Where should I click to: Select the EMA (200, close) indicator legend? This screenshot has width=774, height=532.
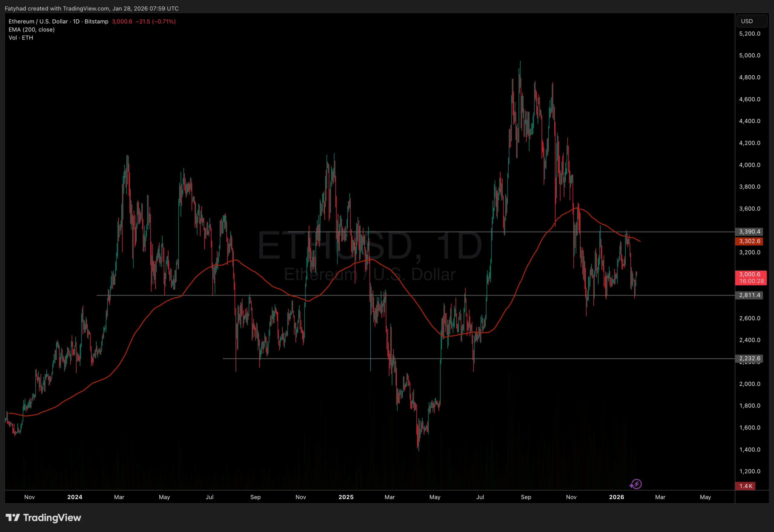[32, 30]
